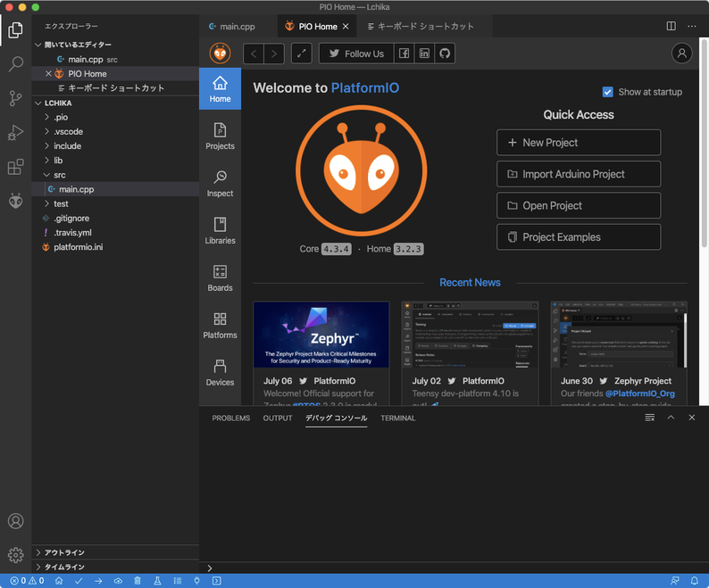Click the Libraries icon in PIO sidebar

coord(220,230)
